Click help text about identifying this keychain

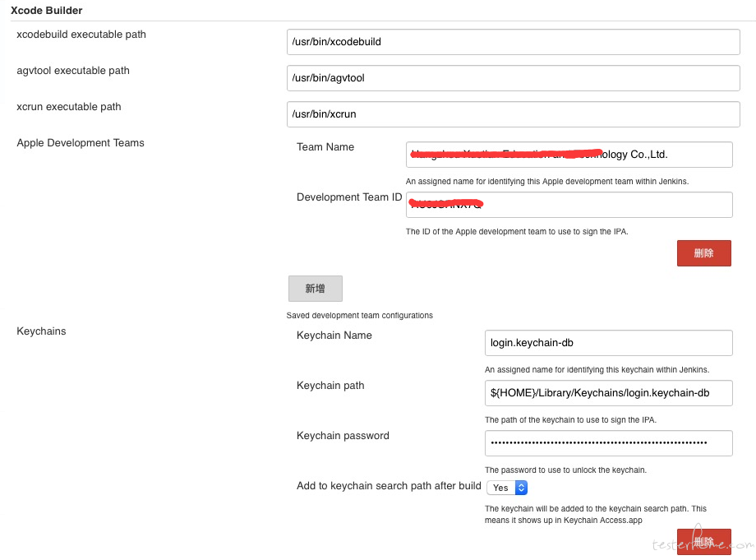[597, 369]
